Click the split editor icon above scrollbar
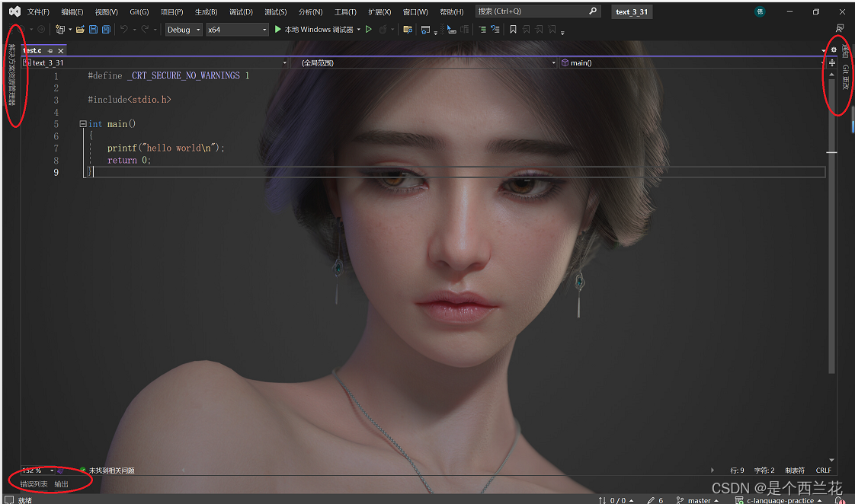This screenshot has width=855, height=504. pyautogui.click(x=832, y=62)
